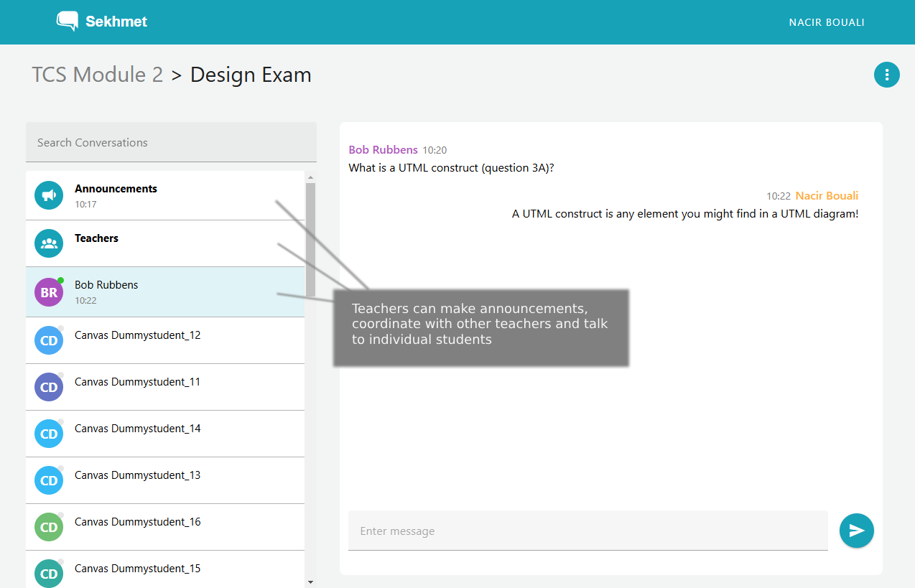Click the 10:17 time under Announcements

[x=85, y=205]
